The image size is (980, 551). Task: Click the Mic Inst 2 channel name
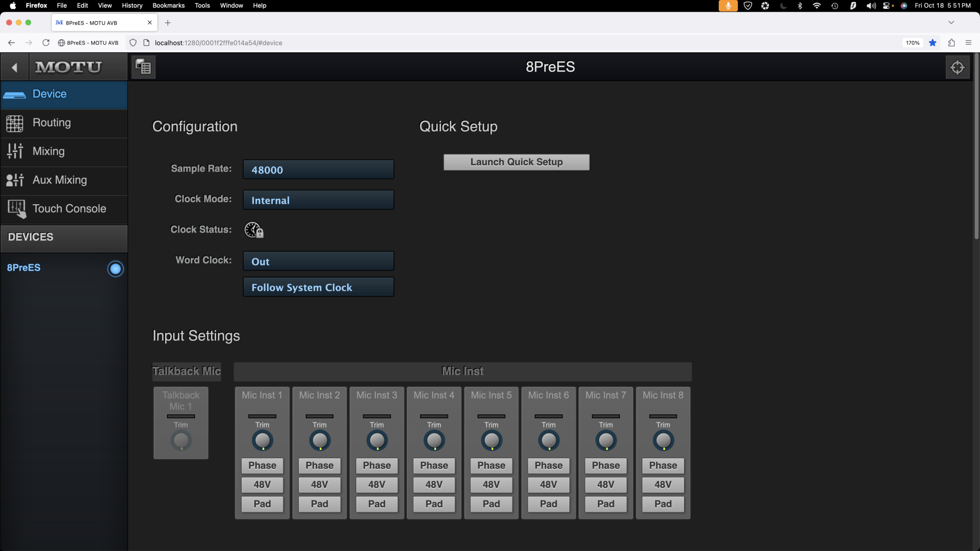pos(319,395)
